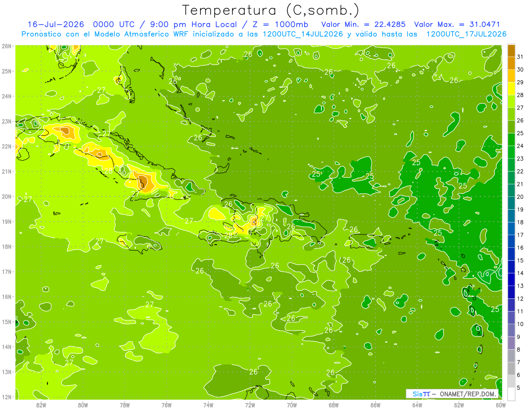Click the '12N' latitude axis label
Viewport: 532px width, 411px height.
click(7, 397)
